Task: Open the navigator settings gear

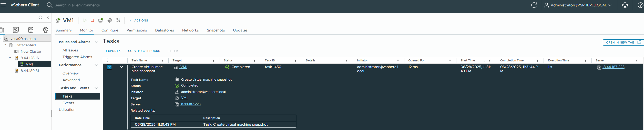Action: point(40,17)
